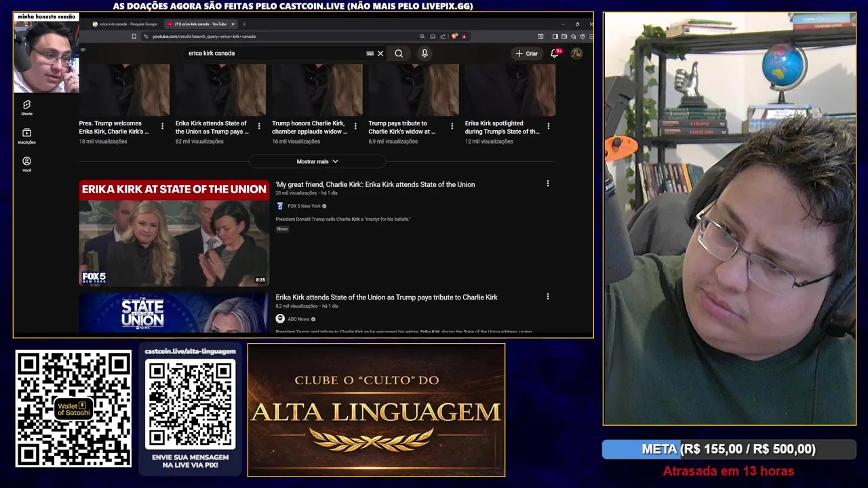The height and width of the screenshot is (488, 868).
Task: Open ABC News channel name
Action: tap(298, 319)
